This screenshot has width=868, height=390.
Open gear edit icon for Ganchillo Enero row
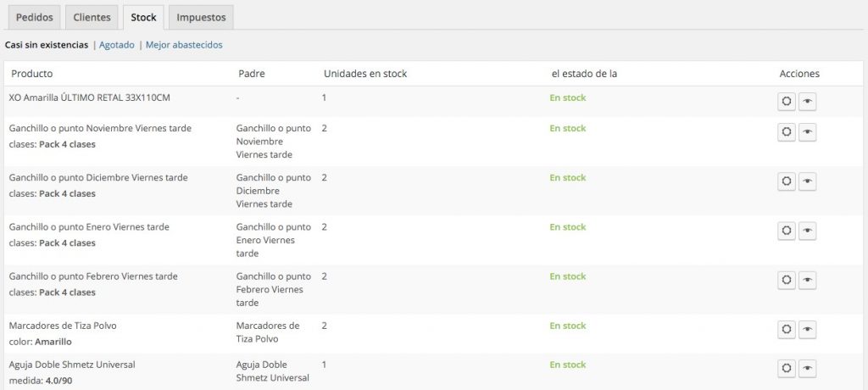(x=786, y=231)
